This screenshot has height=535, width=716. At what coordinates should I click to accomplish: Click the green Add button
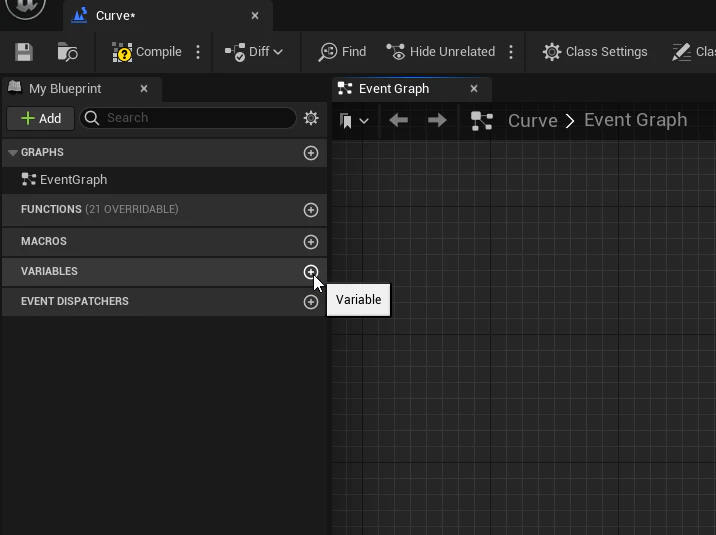(x=41, y=119)
